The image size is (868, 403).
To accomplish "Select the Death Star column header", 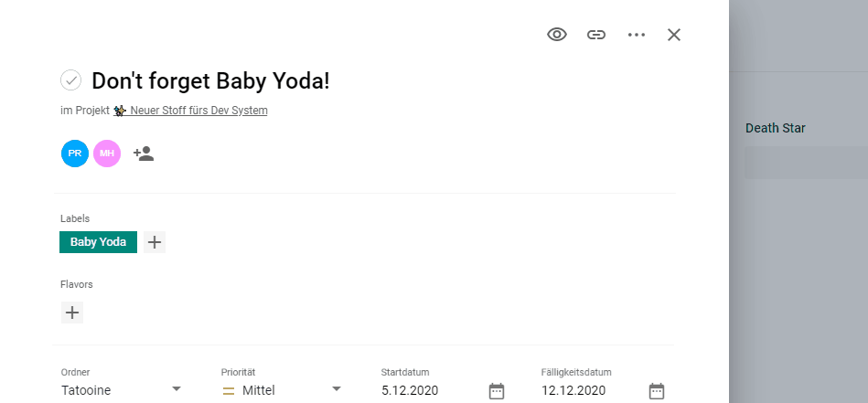I will coord(776,128).
